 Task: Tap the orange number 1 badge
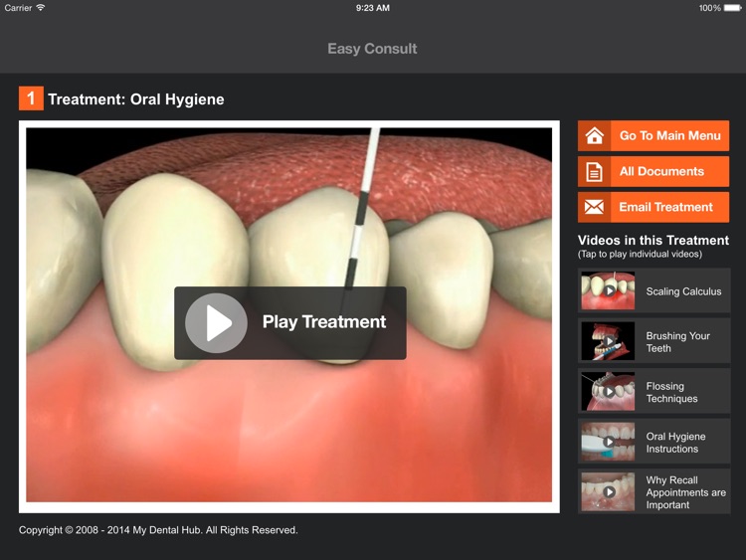click(x=31, y=98)
